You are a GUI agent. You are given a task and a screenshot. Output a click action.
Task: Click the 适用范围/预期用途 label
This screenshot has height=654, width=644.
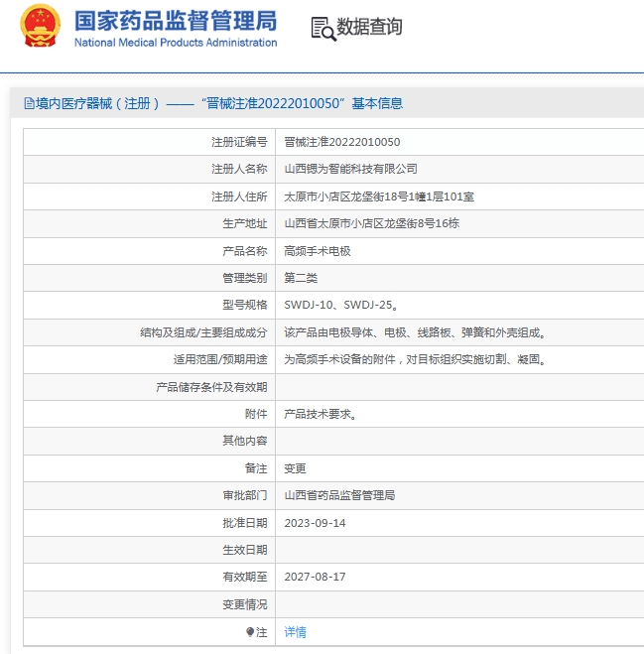click(x=220, y=359)
